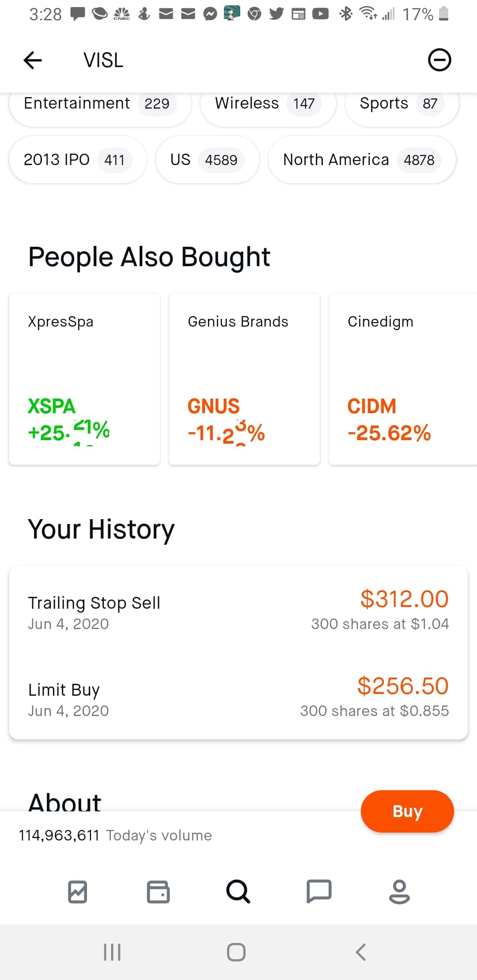Screen dimensions: 477x980
Task: Open the messages chat bubble tab
Action: click(319, 892)
